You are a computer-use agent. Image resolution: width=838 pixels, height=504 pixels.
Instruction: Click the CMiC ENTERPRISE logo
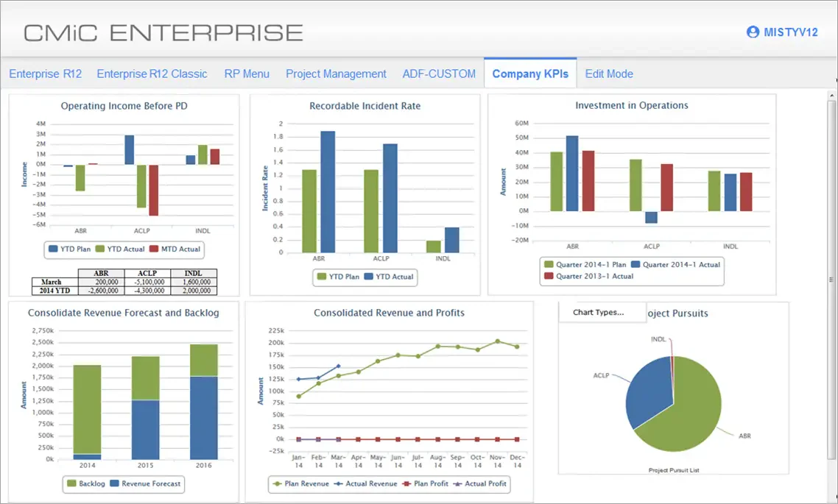pyautogui.click(x=163, y=32)
